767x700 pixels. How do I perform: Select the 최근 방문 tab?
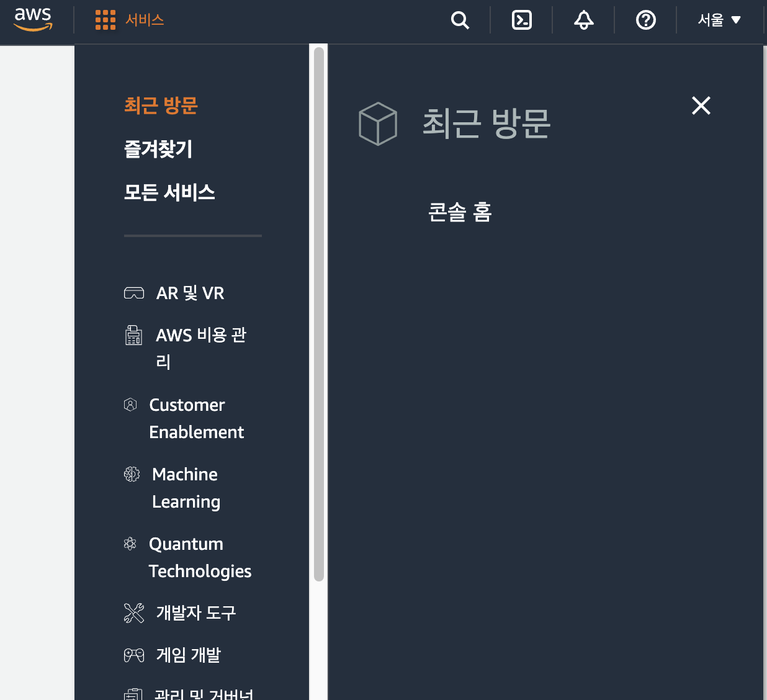pos(161,105)
